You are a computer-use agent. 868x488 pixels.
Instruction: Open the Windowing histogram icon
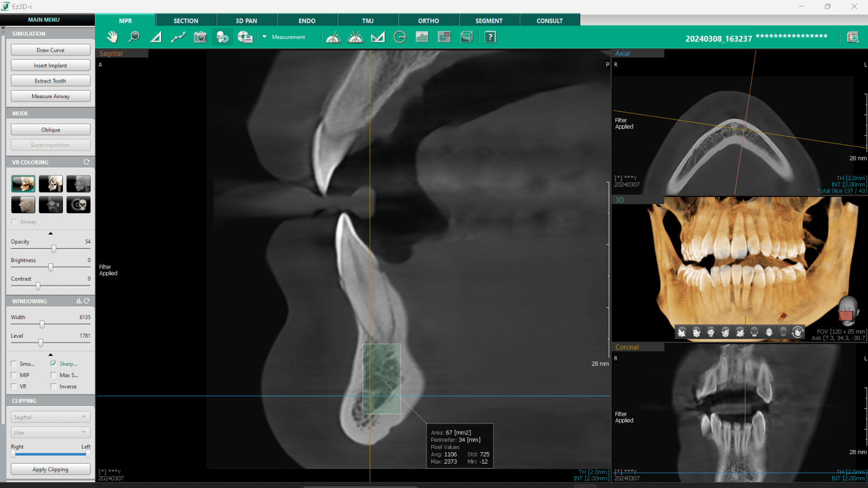[79, 301]
